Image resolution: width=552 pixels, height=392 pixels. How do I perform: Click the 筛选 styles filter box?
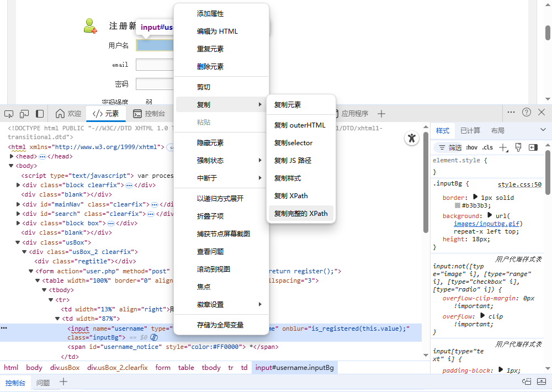click(449, 147)
